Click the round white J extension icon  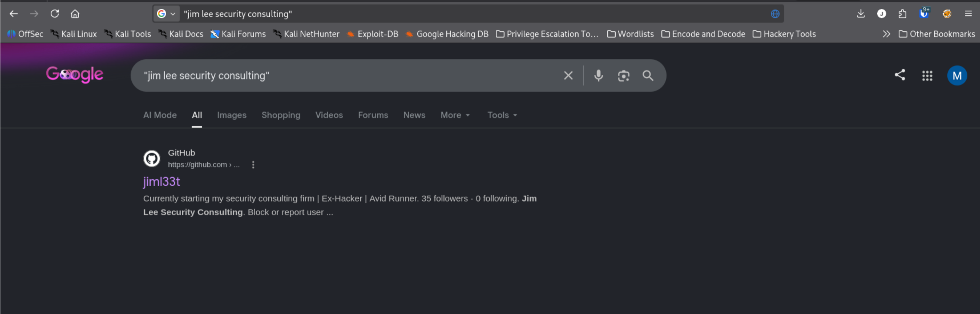coord(881,14)
